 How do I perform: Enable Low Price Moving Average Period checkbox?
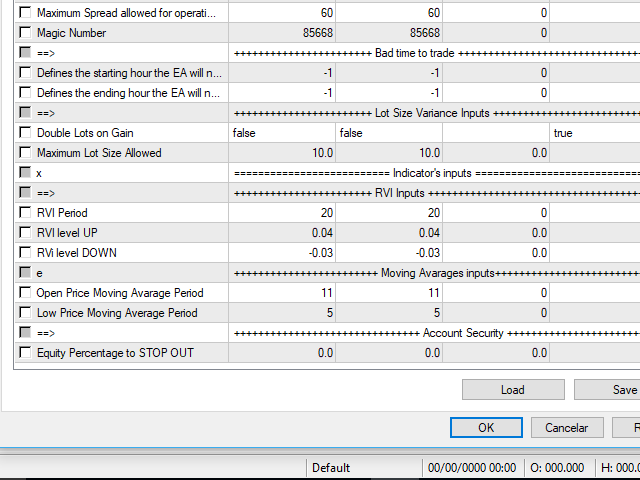tap(25, 313)
